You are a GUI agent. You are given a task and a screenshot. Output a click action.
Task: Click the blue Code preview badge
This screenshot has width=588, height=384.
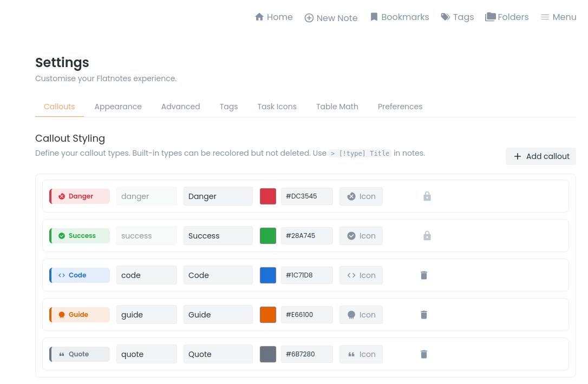[x=80, y=275]
